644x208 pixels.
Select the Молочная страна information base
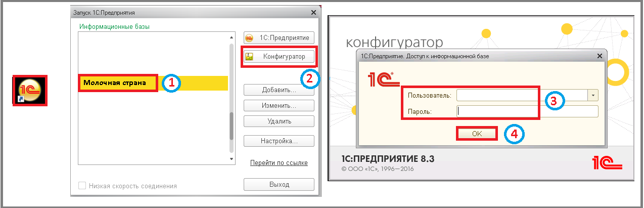pyautogui.click(x=154, y=83)
